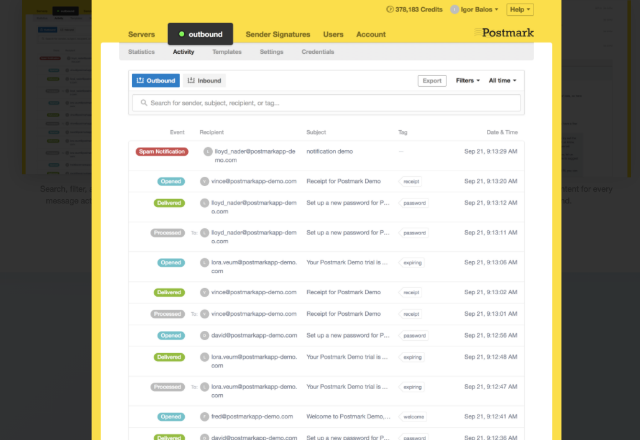Image resolution: width=640 pixels, height=440 pixels.
Task: Click the Outbound tray icon
Action: (140, 80)
